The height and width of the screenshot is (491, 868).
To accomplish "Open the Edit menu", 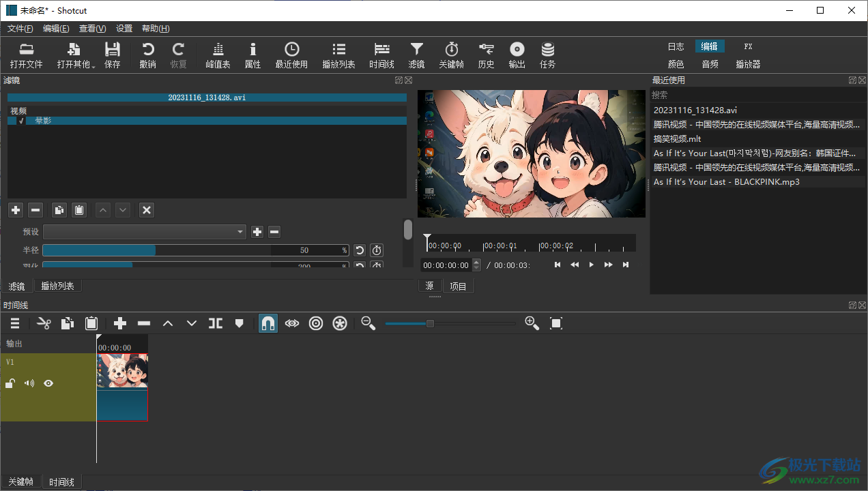I will click(56, 29).
